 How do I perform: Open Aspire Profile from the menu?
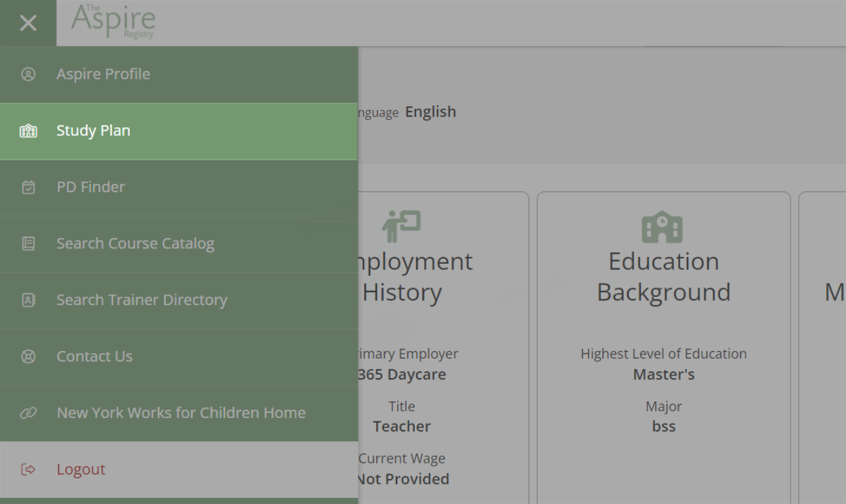[104, 74]
